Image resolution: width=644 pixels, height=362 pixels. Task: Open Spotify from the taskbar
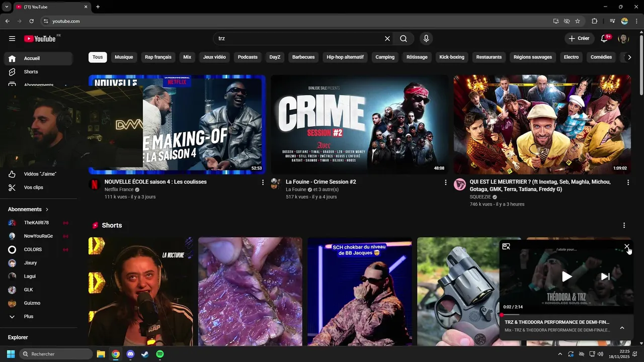tap(160, 354)
